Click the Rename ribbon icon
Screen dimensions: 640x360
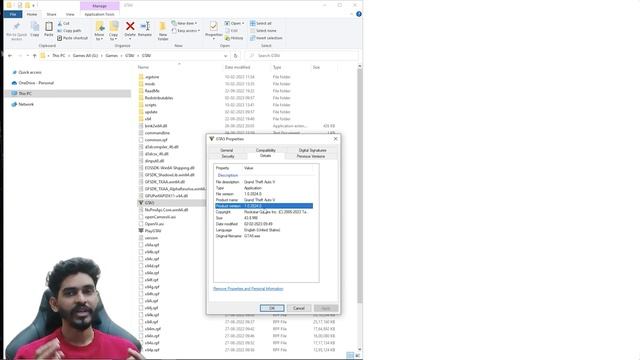145,26
